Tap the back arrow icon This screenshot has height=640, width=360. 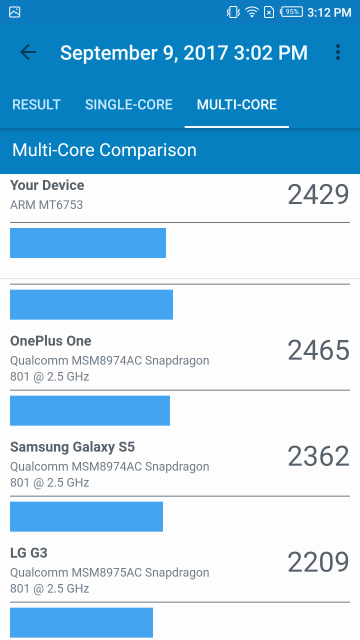click(28, 53)
